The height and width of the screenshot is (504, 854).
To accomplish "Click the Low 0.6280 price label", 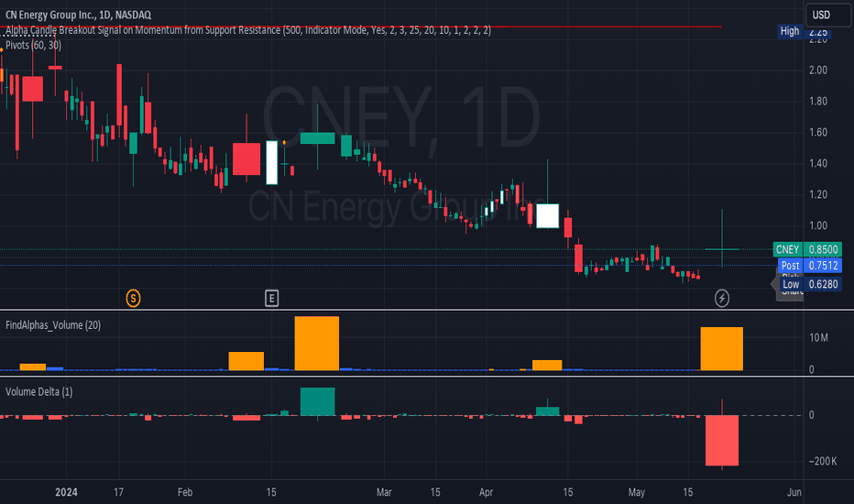I will (x=810, y=284).
